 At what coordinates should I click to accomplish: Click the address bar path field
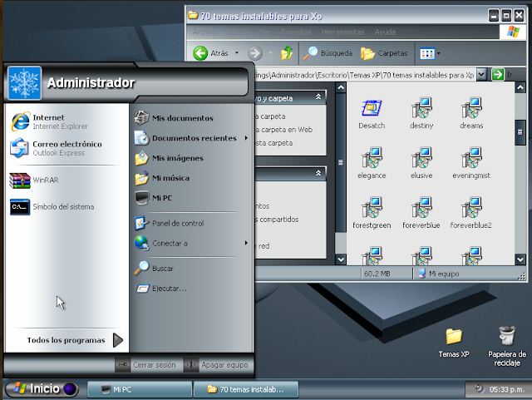(x=365, y=75)
